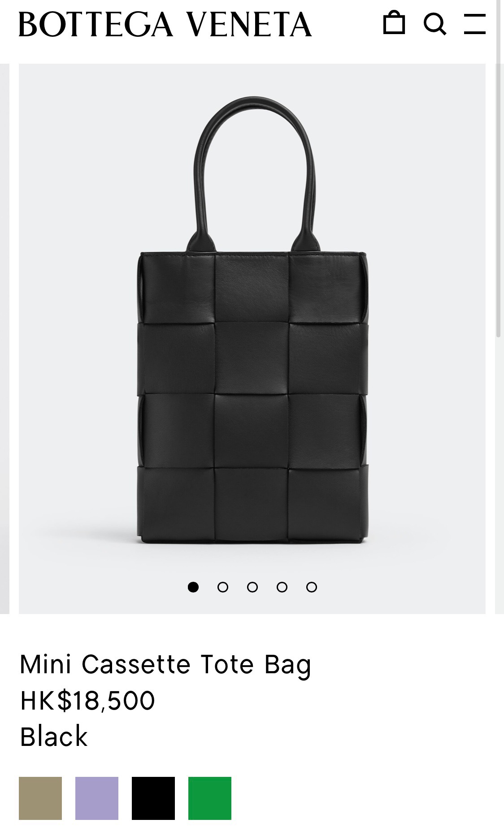Image resolution: width=504 pixels, height=828 pixels.
Task: Open the shopping bag icon
Action: point(394,23)
